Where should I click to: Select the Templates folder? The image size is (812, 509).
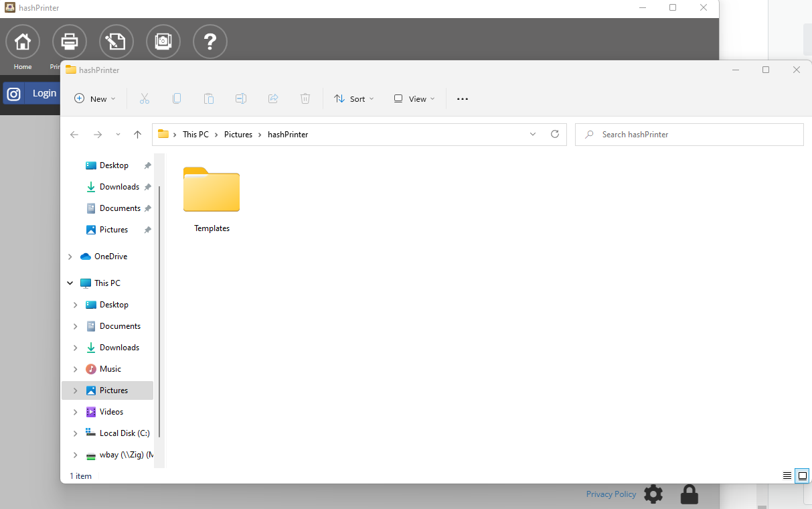point(212,200)
